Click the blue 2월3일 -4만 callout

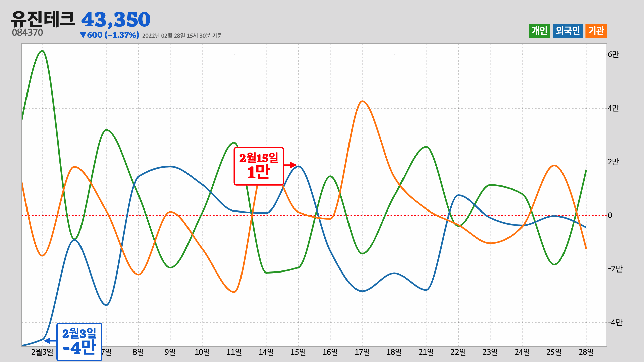[79, 342]
